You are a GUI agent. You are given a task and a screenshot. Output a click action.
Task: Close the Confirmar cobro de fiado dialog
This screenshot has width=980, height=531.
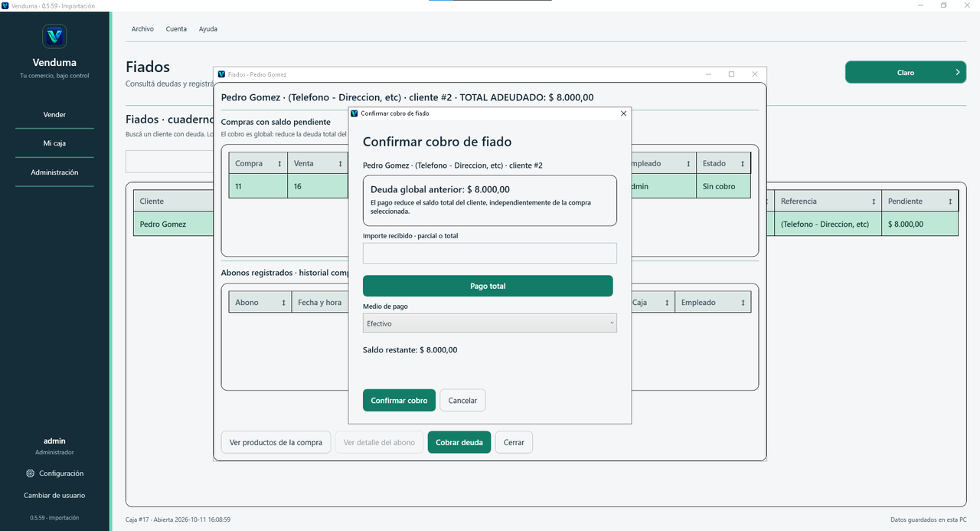(x=623, y=113)
